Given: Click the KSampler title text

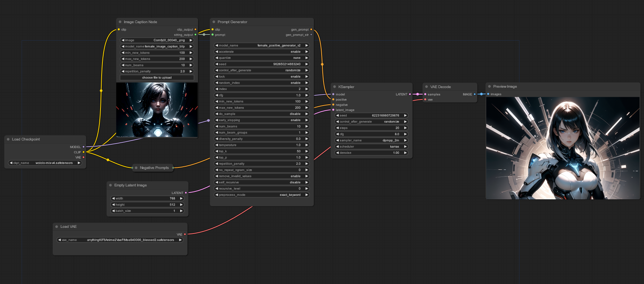Looking at the screenshot, I should (346, 87).
